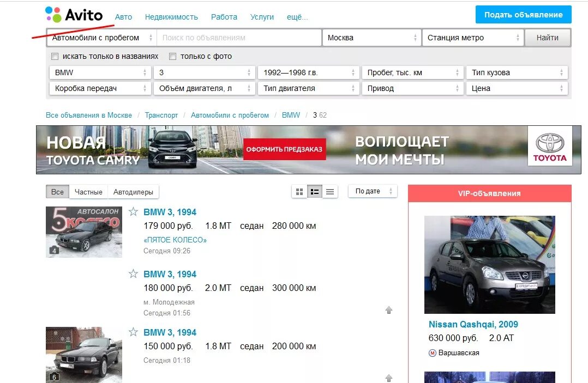The image size is (588, 383).
Task: Open 'Пятое колесо' BMW listing thumbnail
Action: click(x=84, y=232)
